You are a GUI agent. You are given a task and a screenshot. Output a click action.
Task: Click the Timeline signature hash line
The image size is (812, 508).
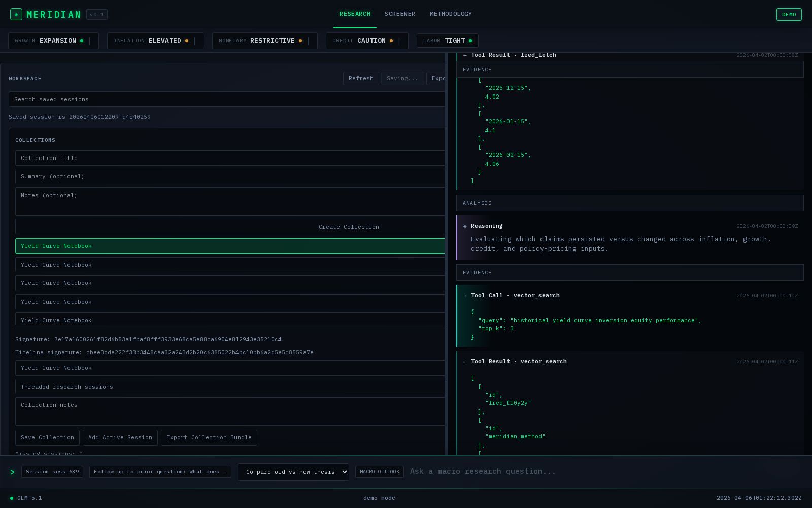point(164,352)
